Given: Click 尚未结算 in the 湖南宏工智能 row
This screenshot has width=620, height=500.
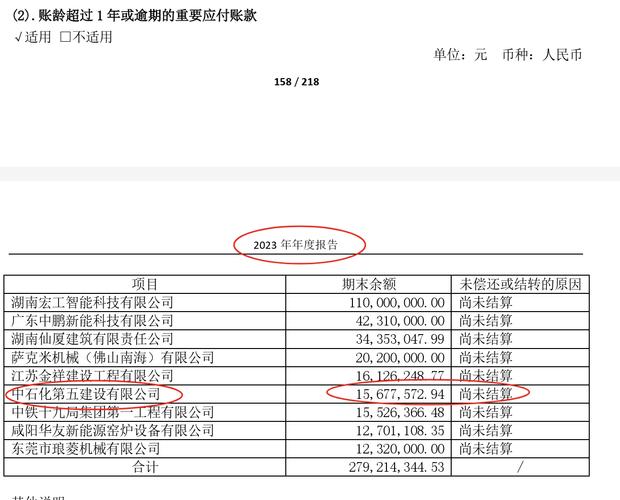Looking at the screenshot, I should (x=486, y=302).
